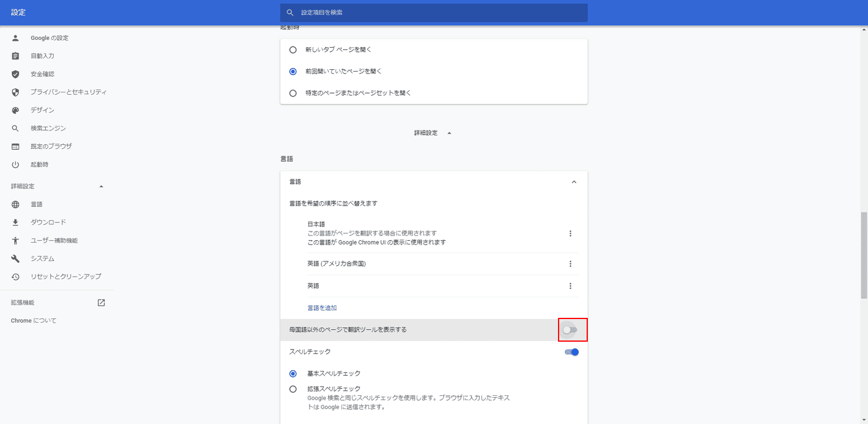Open リセットとクリーンアップ in the sidebar
868x424 pixels.
tap(66, 277)
